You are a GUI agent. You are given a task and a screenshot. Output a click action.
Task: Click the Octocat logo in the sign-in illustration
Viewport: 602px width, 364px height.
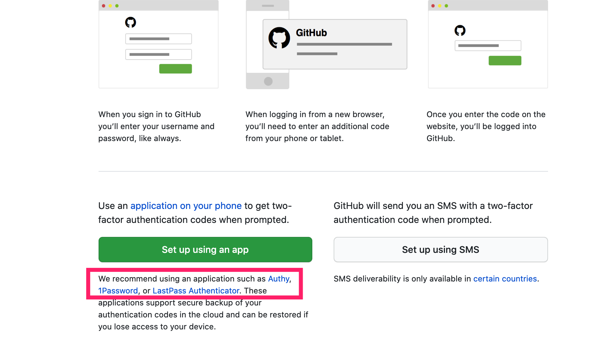[131, 22]
